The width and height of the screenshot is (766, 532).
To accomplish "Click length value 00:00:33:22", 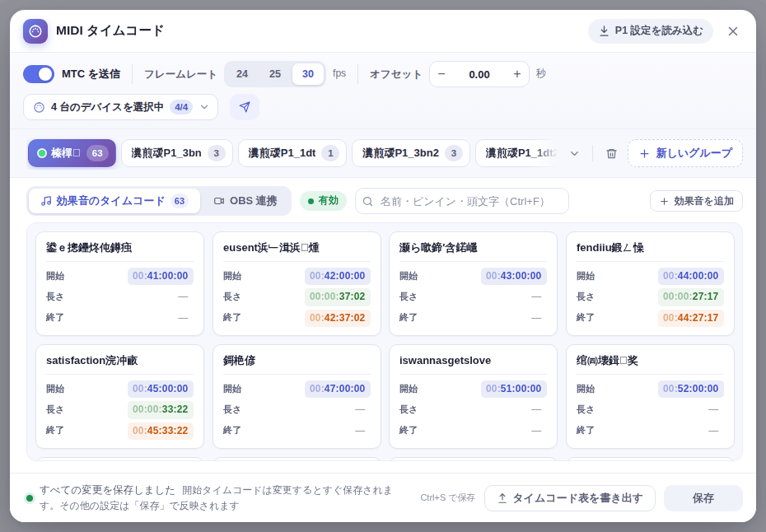I will (161, 409).
